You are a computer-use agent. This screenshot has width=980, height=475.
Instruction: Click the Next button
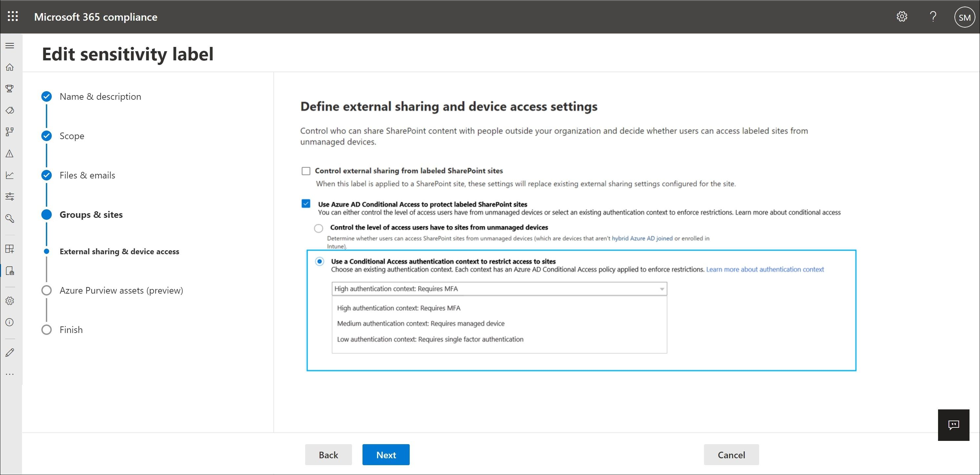[386, 454]
